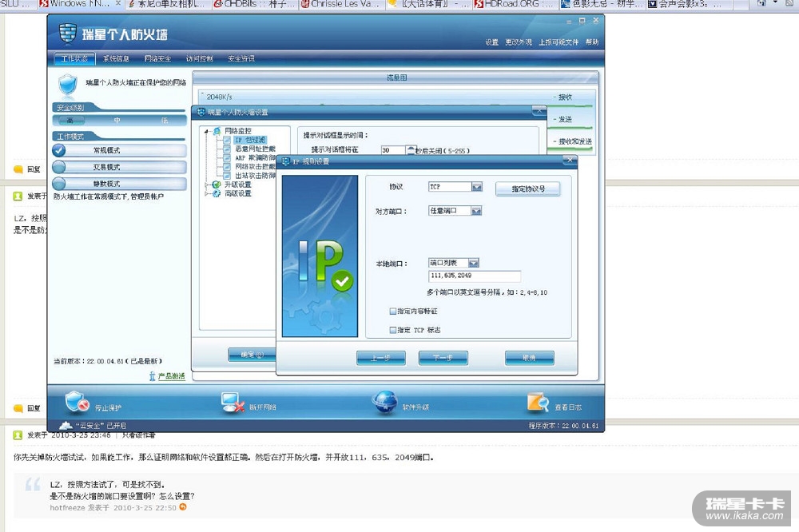The image size is (799, 532).
Task: Select 静默模式 working mode
Action: pos(119,184)
